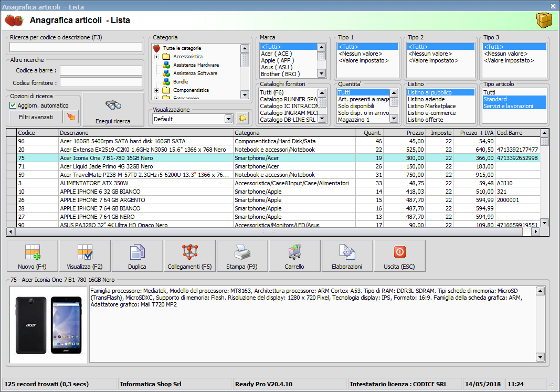The image size is (560, 392).
Task: Focus the Ricerca per codice o descrizione field
Action: 76,47
